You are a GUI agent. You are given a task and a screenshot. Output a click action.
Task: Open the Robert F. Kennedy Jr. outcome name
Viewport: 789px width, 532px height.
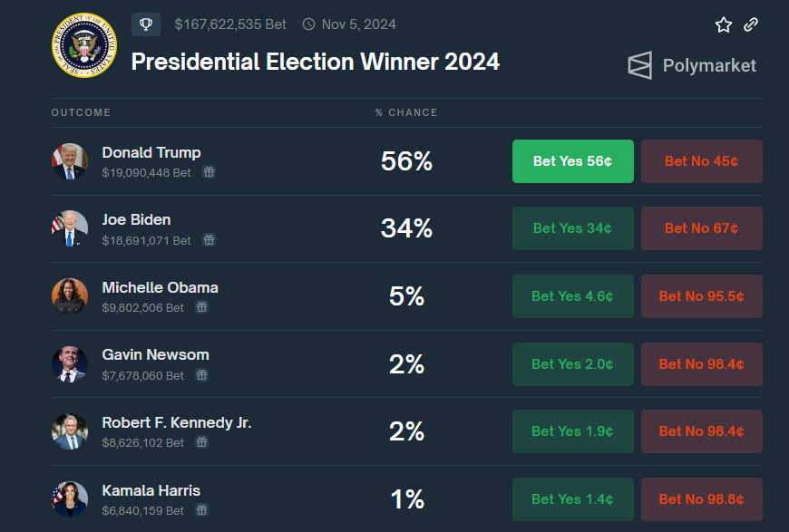(x=177, y=422)
